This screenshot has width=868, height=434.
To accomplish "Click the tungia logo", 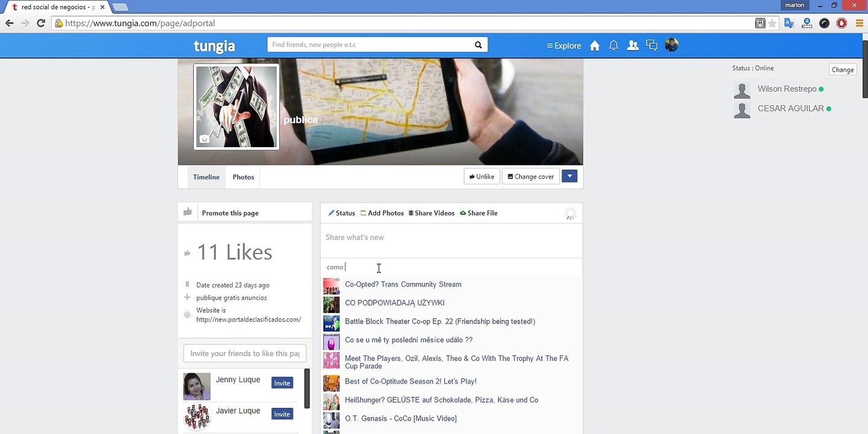I will pos(214,46).
